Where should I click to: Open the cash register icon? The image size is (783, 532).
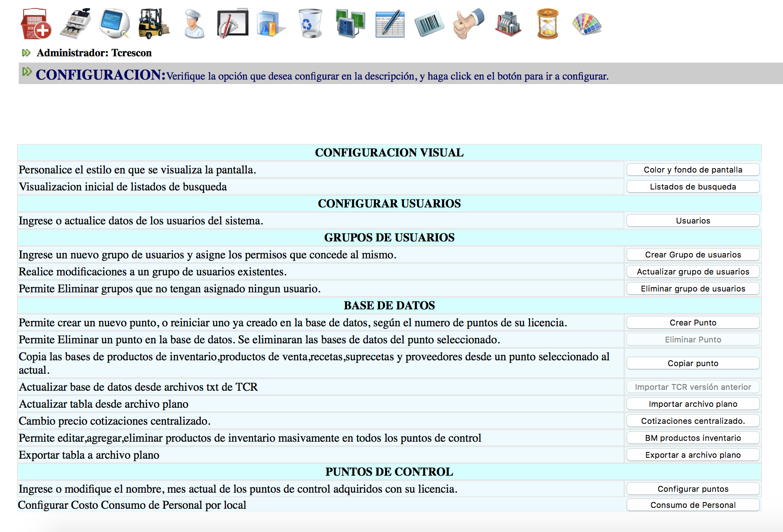point(76,24)
